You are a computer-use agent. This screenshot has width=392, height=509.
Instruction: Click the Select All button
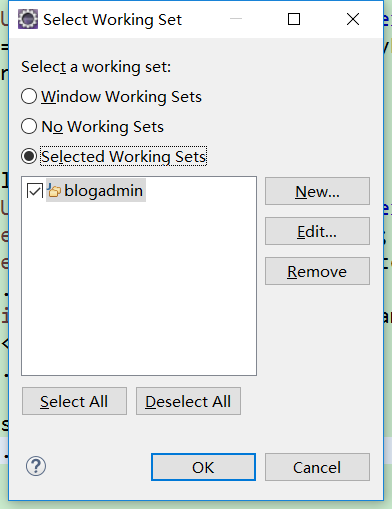coord(74,401)
